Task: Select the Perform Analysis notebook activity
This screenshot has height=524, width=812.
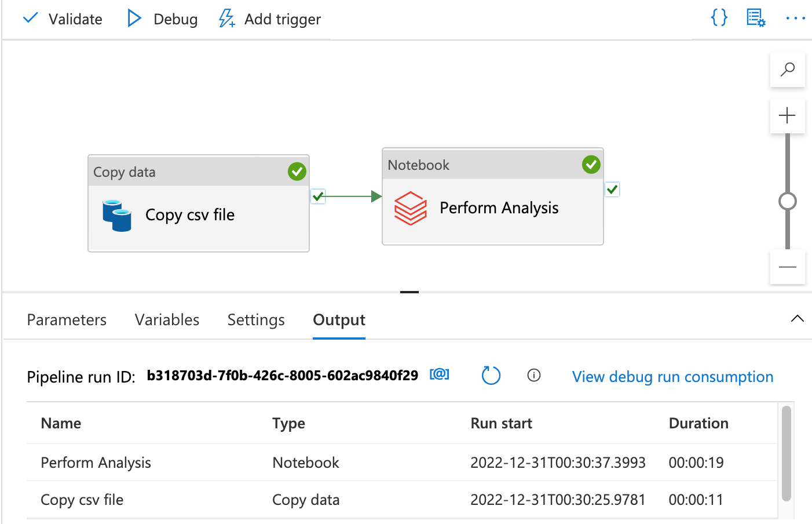Action: (x=493, y=196)
